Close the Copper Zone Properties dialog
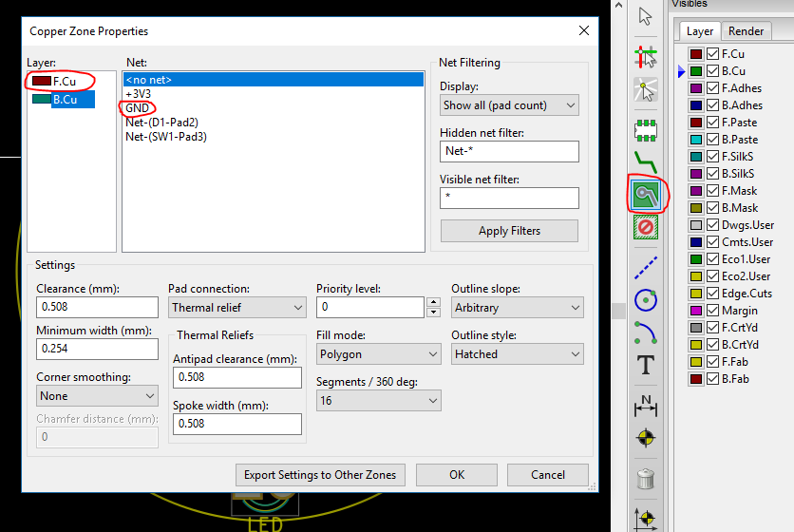The width and height of the screenshot is (794, 532). (x=584, y=31)
